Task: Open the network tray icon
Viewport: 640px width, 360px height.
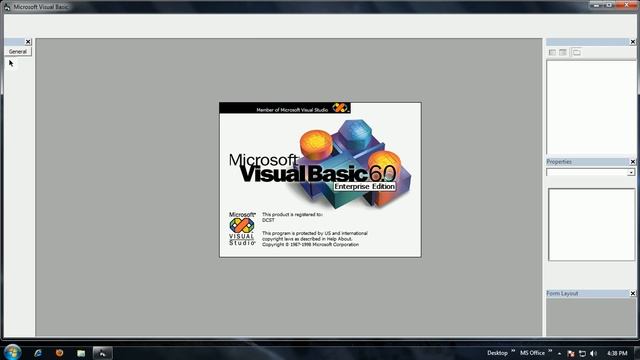Action: click(x=582, y=353)
